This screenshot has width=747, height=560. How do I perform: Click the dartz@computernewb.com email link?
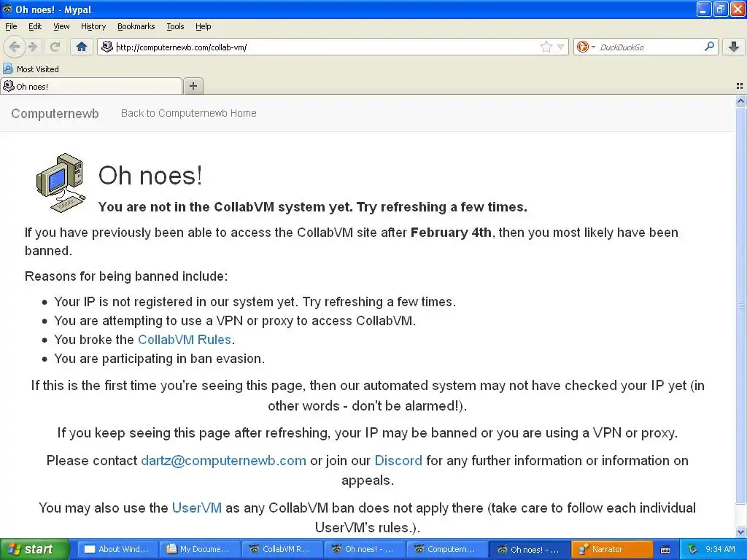point(223,461)
